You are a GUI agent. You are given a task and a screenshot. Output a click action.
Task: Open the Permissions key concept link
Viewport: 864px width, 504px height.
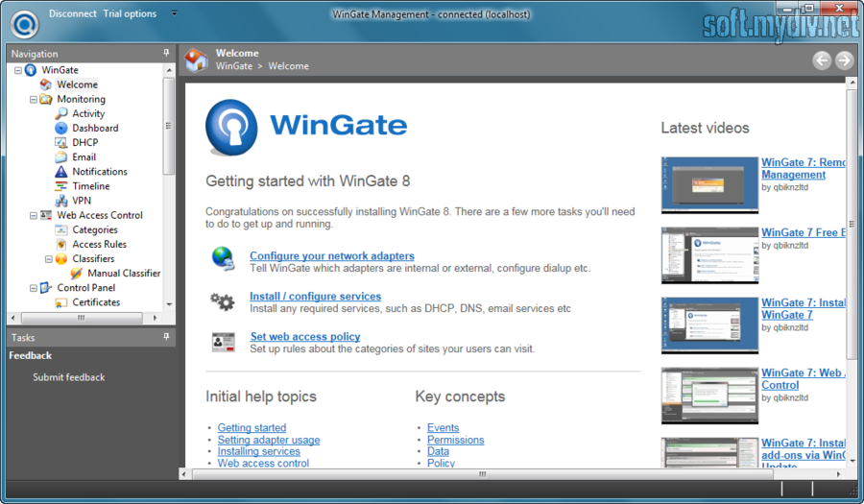(456, 440)
